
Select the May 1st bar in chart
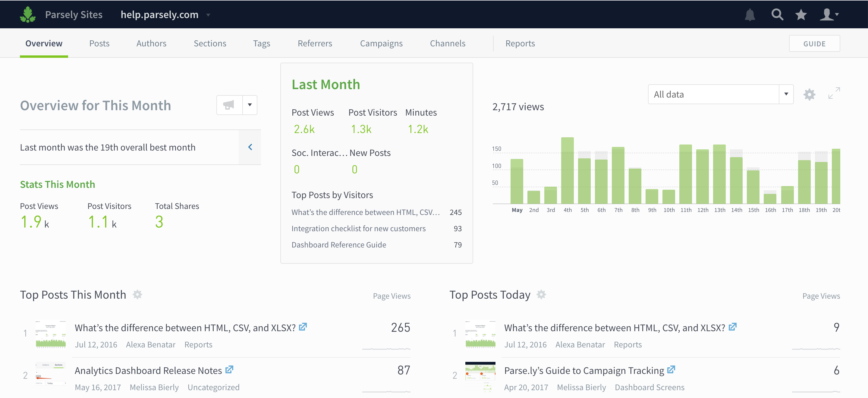517,181
